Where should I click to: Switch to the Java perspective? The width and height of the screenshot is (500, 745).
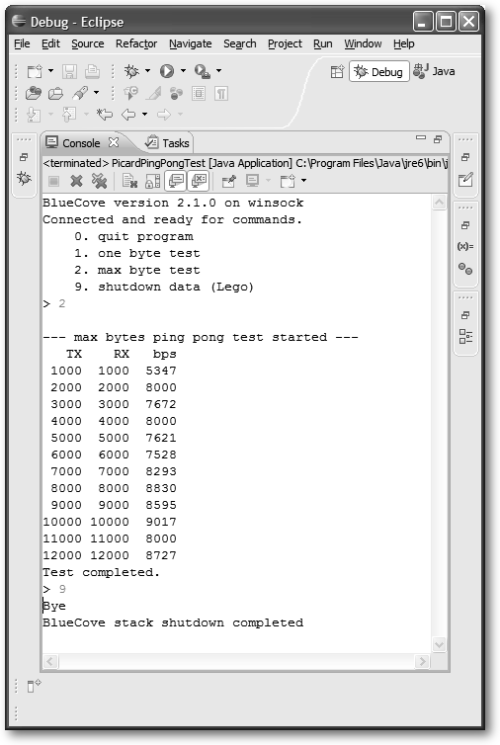click(434, 71)
